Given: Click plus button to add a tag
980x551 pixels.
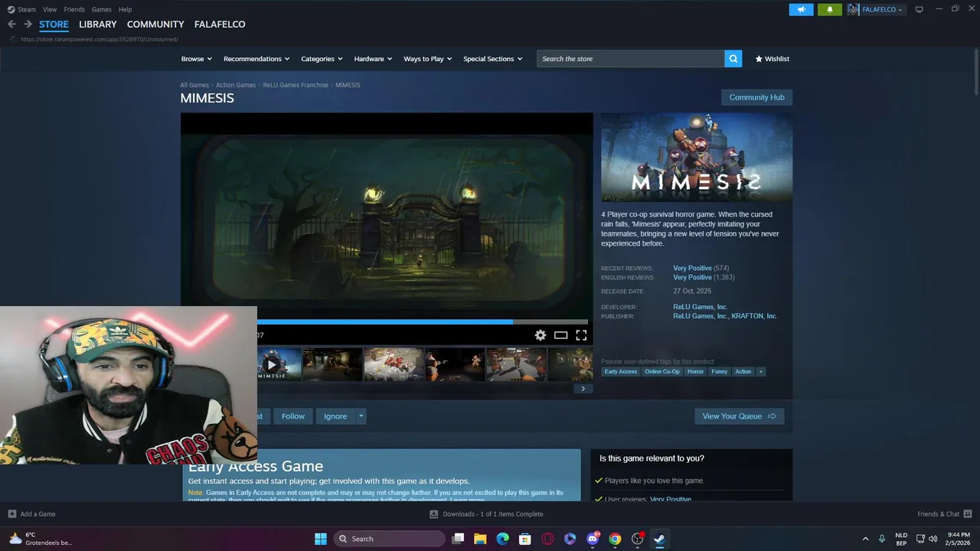Looking at the screenshot, I should coord(760,372).
